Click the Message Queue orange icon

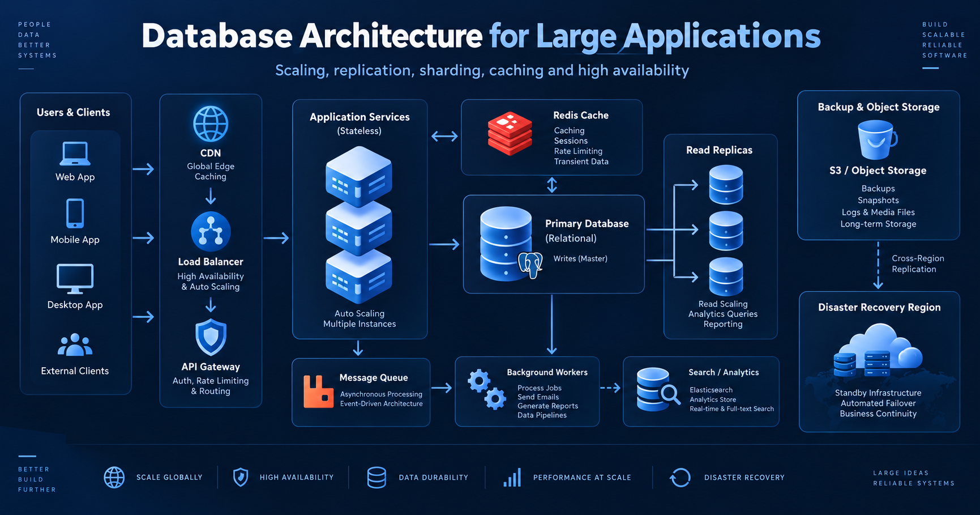coord(318,391)
